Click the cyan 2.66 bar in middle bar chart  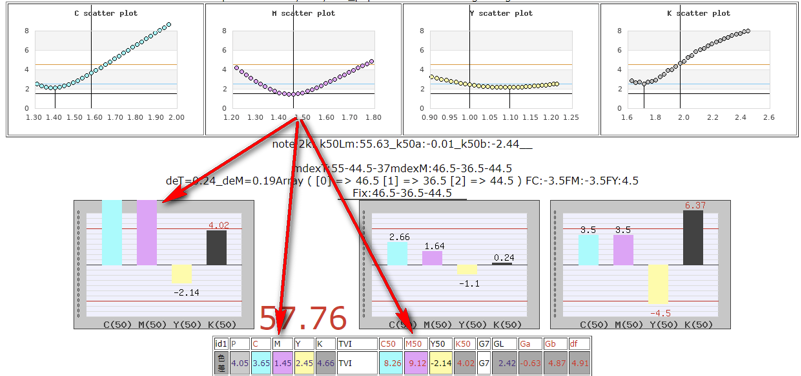(x=397, y=253)
